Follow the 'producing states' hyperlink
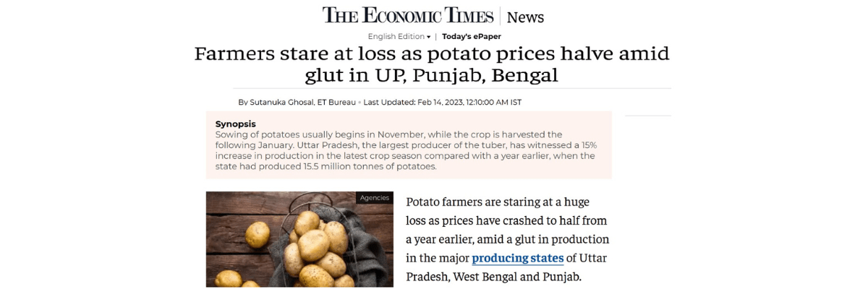The image size is (868, 289). point(518,258)
